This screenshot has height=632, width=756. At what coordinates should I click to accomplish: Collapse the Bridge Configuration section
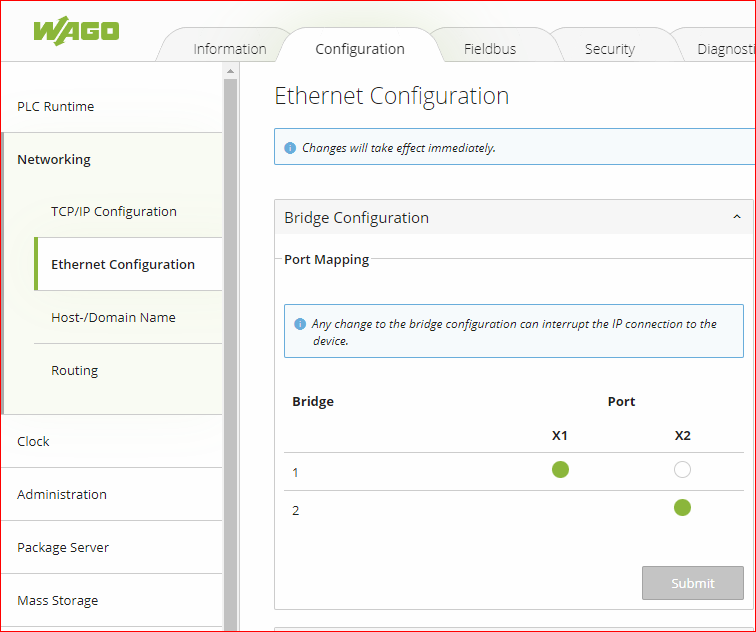tap(737, 217)
